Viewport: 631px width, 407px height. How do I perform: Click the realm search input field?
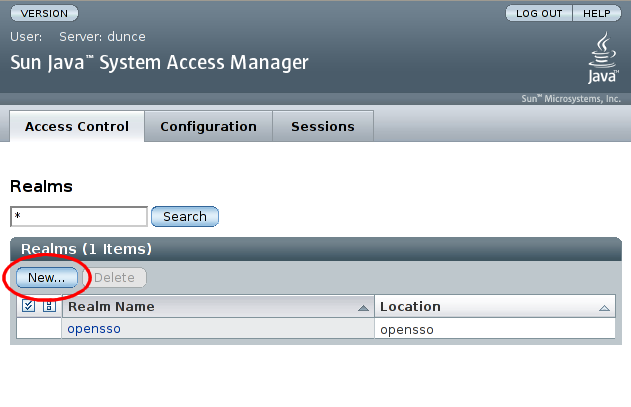[79, 217]
